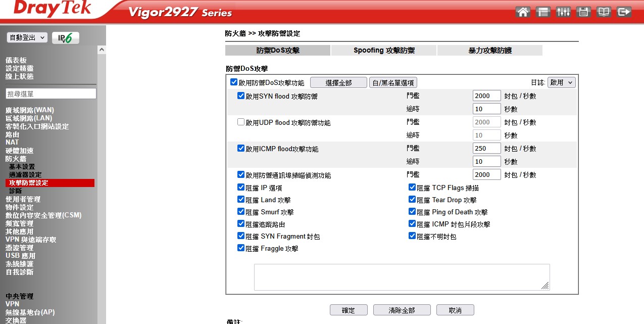Uncheck 啟用防禦DoS攻擊功能 checkbox

point(234,82)
